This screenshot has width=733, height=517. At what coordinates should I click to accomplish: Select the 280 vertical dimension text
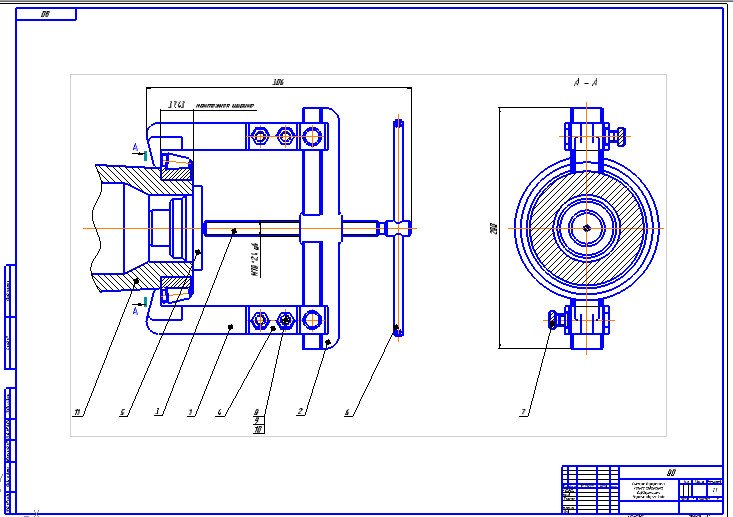tap(493, 229)
